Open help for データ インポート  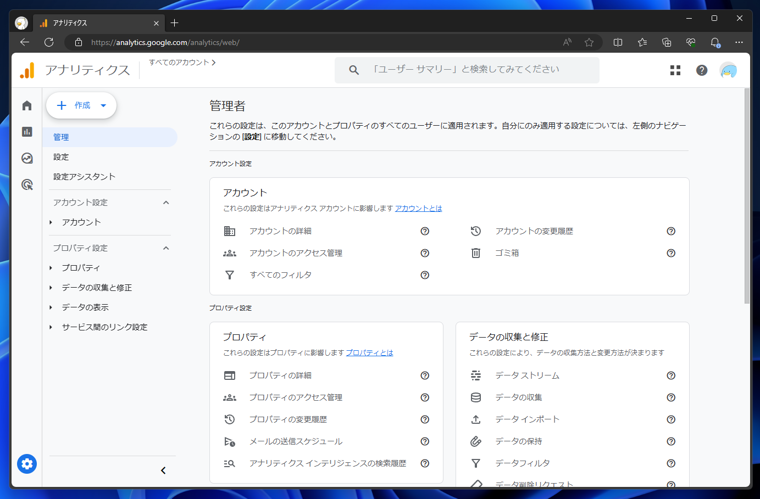pyautogui.click(x=671, y=419)
